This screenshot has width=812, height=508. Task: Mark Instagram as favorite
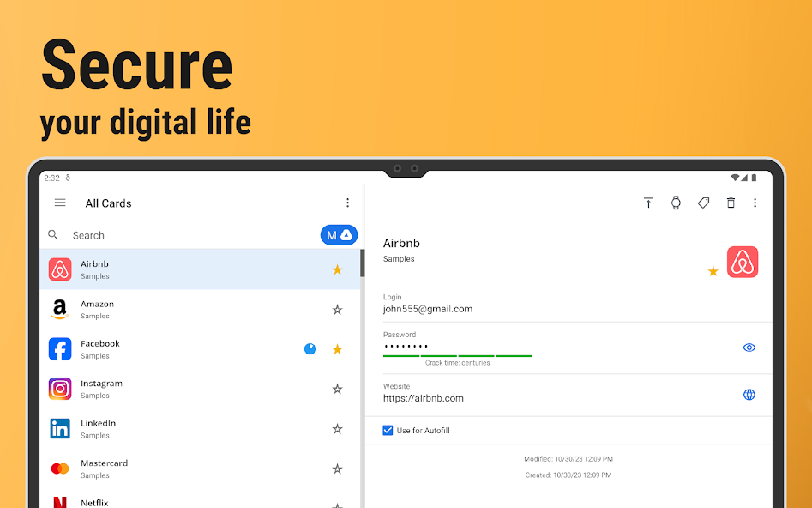point(337,389)
